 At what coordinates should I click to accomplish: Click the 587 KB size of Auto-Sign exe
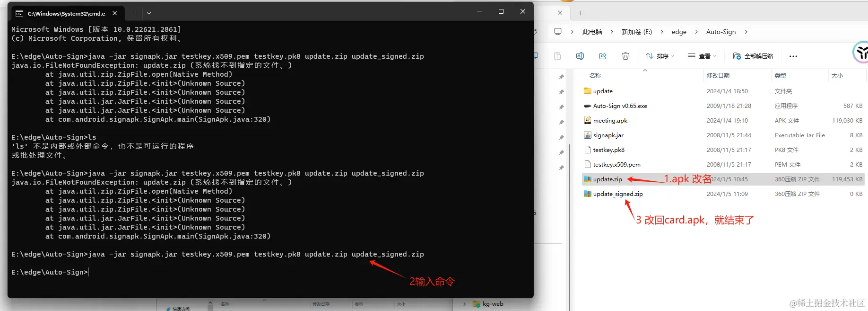(853, 106)
